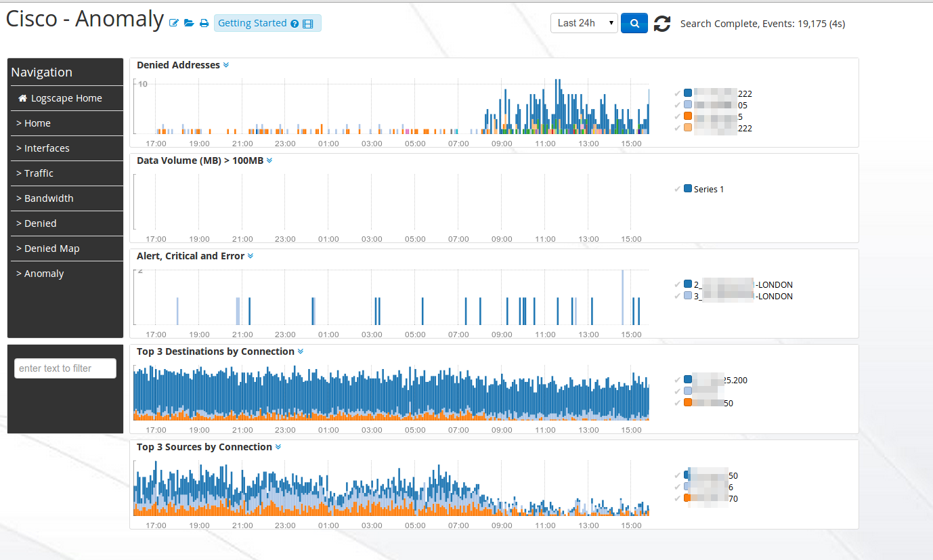Open the folder icon beside title
Viewport: 933px width, 560px height.
pos(189,24)
